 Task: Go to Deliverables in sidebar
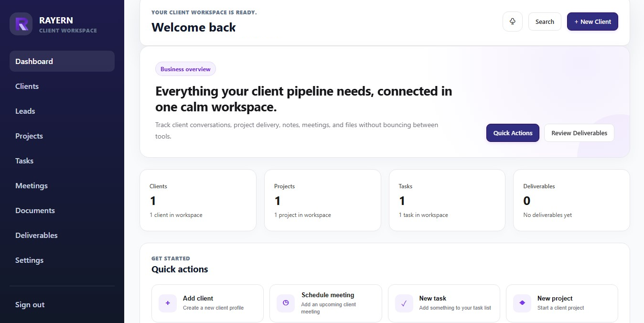click(62, 235)
